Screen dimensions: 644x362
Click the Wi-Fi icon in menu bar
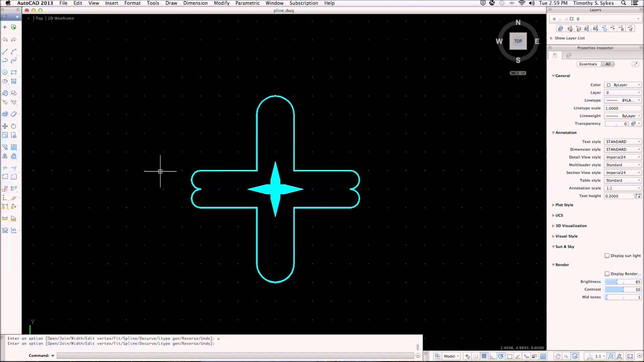point(522,3)
